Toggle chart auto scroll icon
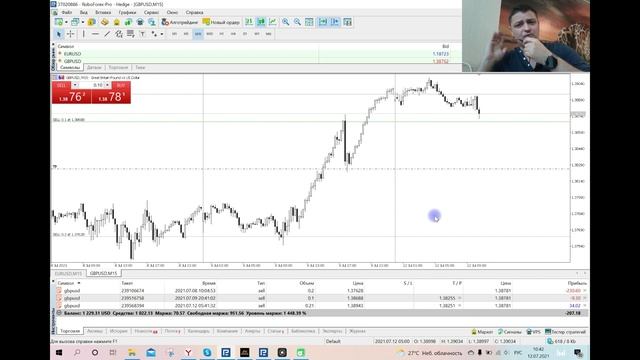Image resolution: width=640 pixels, height=360 pixels. coord(323,22)
